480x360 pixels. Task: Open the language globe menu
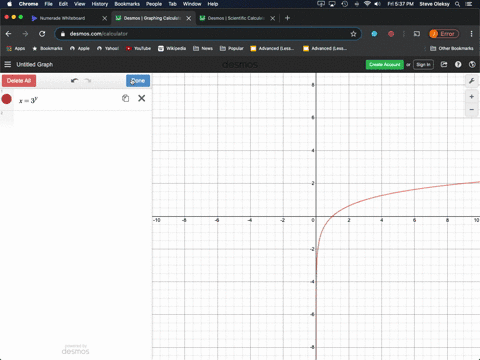(472, 64)
